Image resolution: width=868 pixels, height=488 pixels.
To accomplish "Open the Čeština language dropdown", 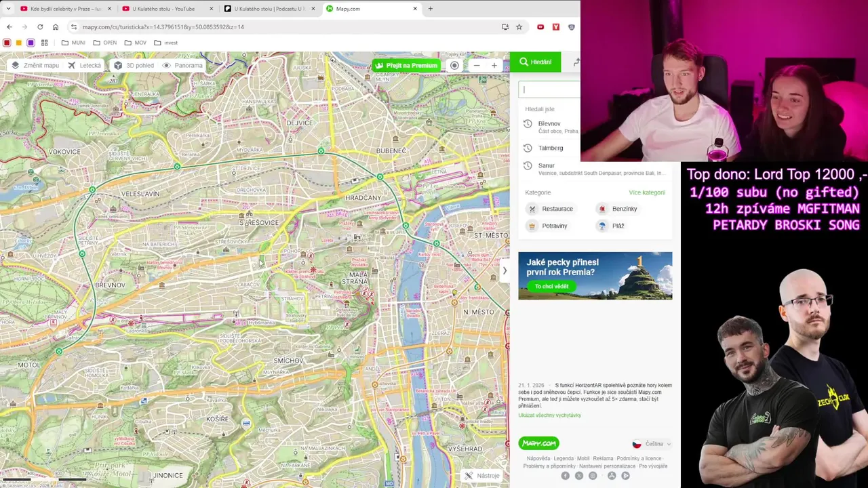I will (x=652, y=444).
